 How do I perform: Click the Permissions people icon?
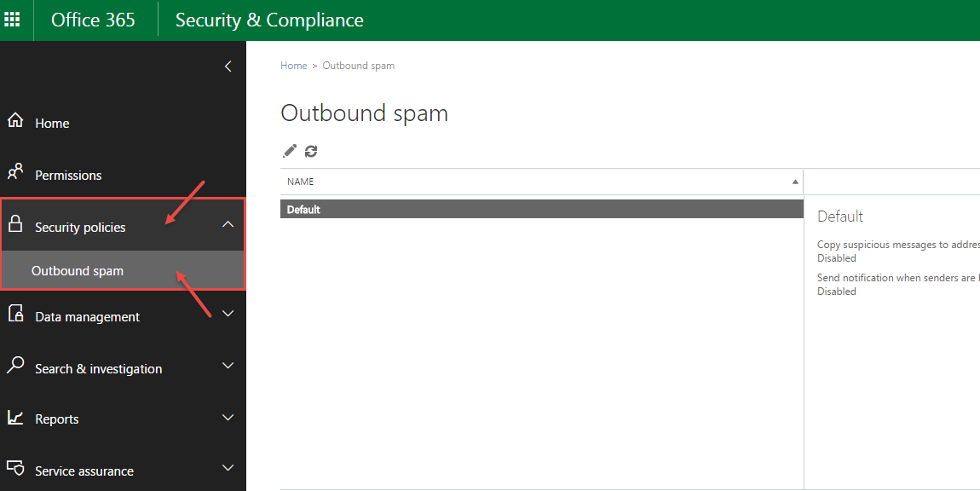coord(15,173)
